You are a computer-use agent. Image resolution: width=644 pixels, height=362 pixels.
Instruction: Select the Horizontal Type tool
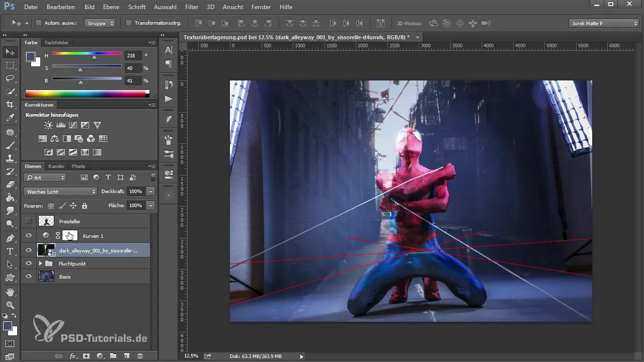click(10, 251)
